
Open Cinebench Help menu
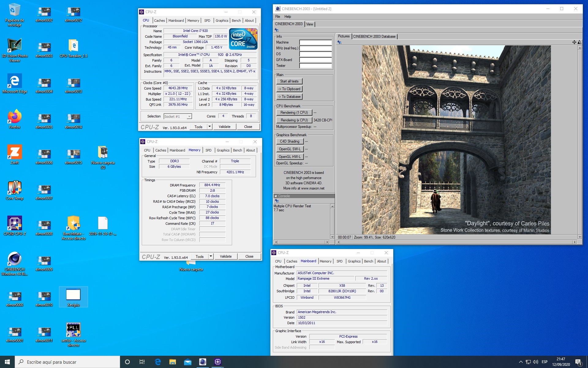click(x=288, y=17)
